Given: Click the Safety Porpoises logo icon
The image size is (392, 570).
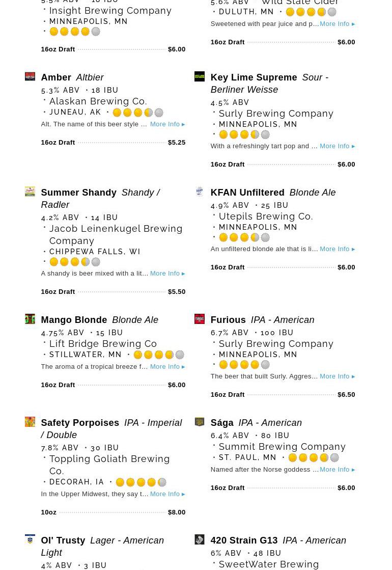Looking at the screenshot, I should tap(30, 422).
